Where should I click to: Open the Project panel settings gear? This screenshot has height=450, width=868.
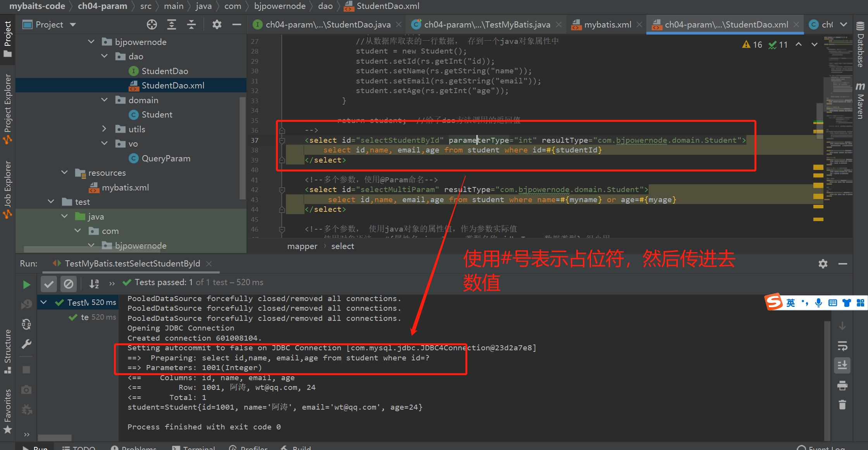[x=217, y=25]
